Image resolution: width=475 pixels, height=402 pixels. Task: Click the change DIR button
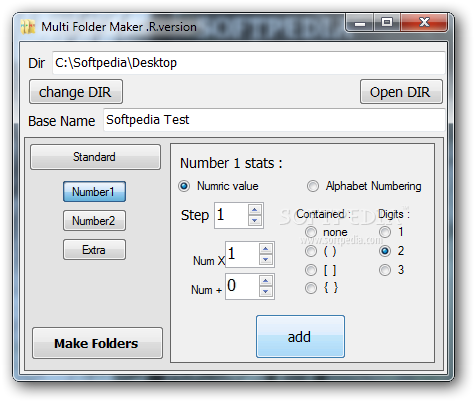pos(76,92)
